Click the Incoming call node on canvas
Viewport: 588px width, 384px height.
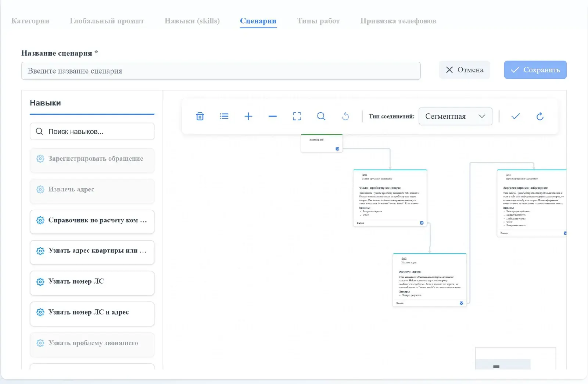point(322,143)
